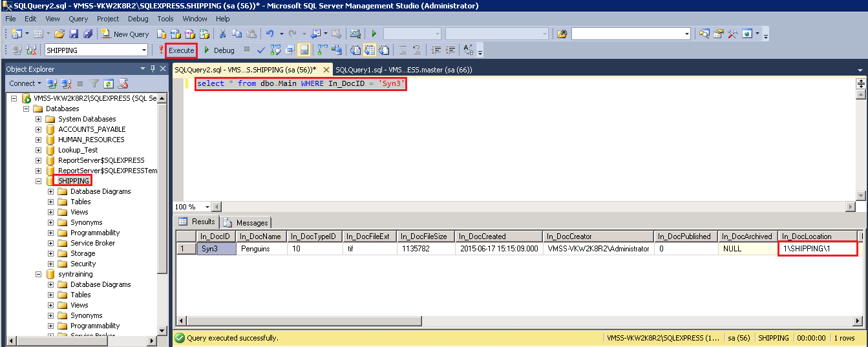The height and width of the screenshot is (347, 868).
Task: Expand the HUMAN_RESOURCES database node
Action: coord(39,140)
